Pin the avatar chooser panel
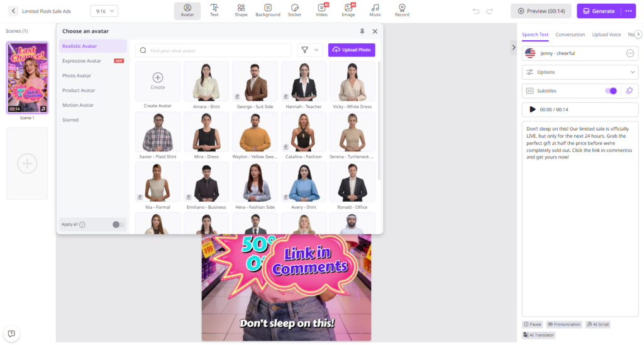644x345 pixels. (x=362, y=31)
